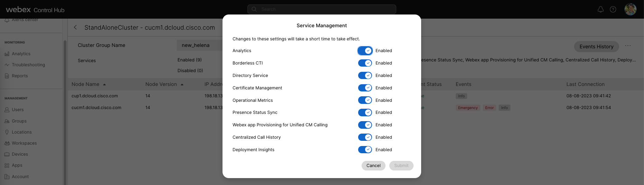Sort by Node Version column arrow
Screen dimensions: 644x185
click(x=182, y=85)
